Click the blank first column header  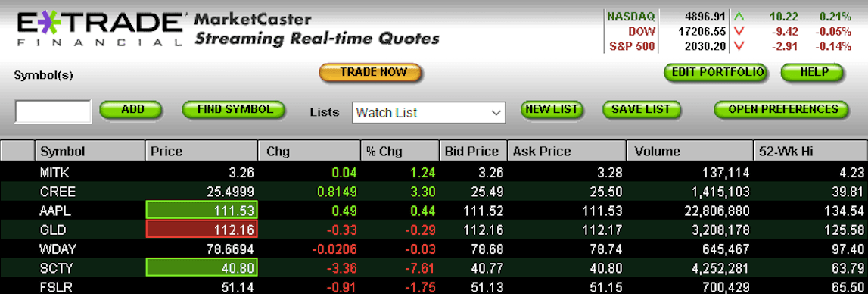click(x=17, y=152)
